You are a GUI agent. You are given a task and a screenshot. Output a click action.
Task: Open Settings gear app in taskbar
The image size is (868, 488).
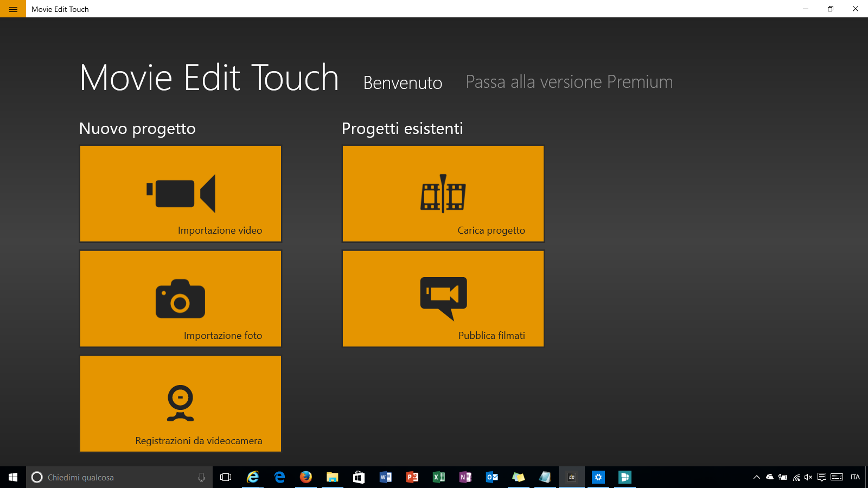pos(598,477)
